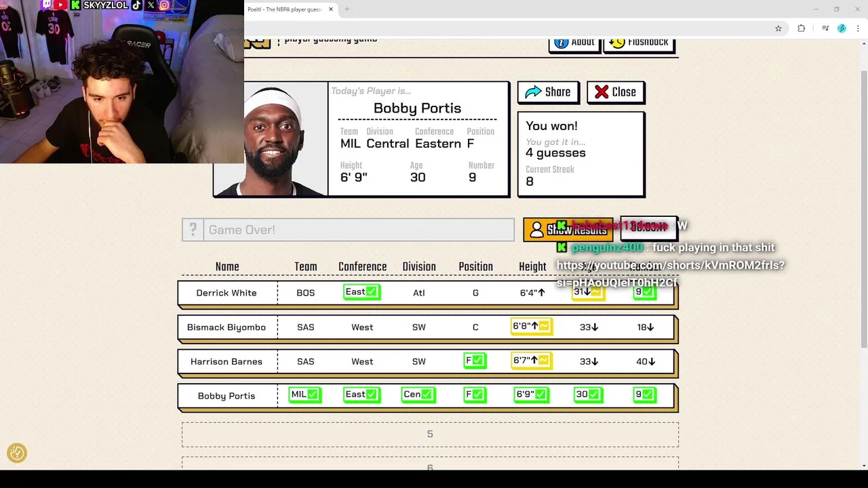This screenshot has height=488, width=868.
Task: Click green 9 number tile in Portis row
Action: click(644, 394)
